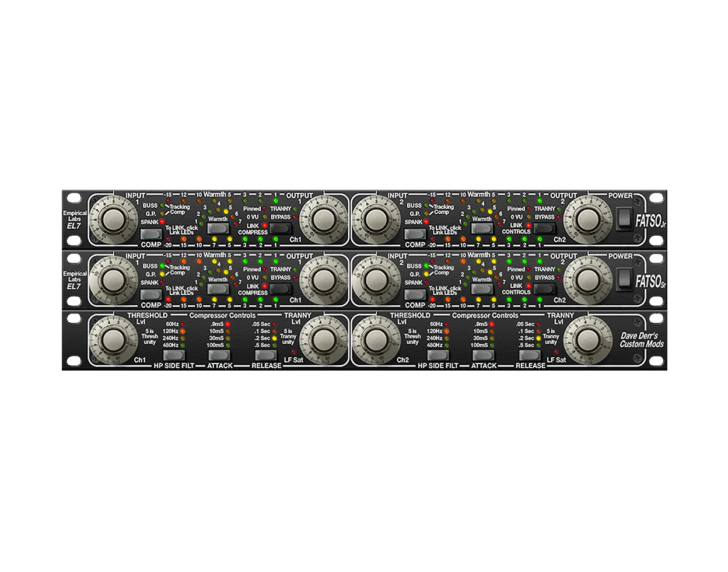Click the Ch1 Threshold Lvl knob

113,339
